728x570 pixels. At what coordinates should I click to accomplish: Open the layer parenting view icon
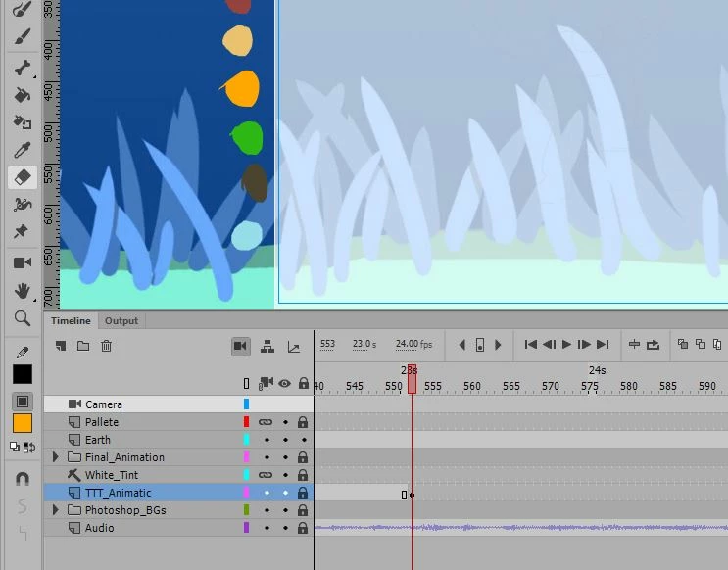[267, 347]
